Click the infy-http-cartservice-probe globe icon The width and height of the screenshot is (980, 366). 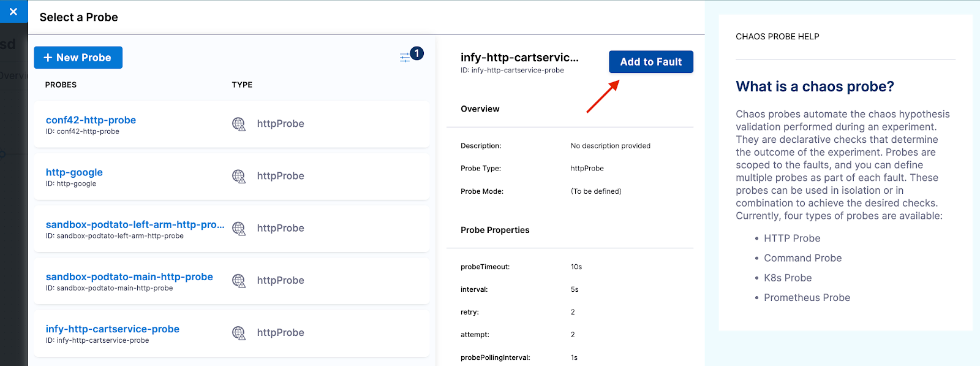point(239,332)
